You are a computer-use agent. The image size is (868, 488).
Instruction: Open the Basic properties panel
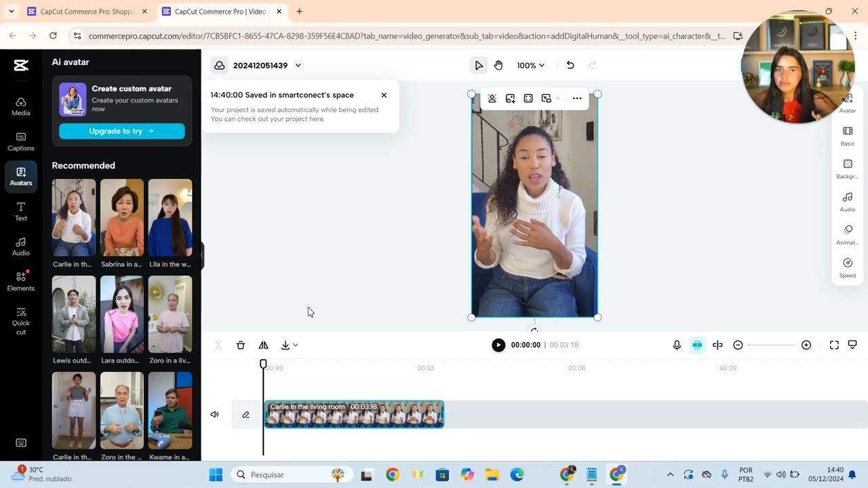[x=848, y=135]
